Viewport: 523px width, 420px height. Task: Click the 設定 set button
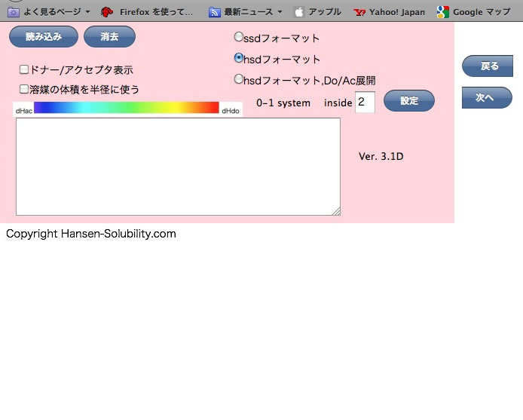point(409,100)
